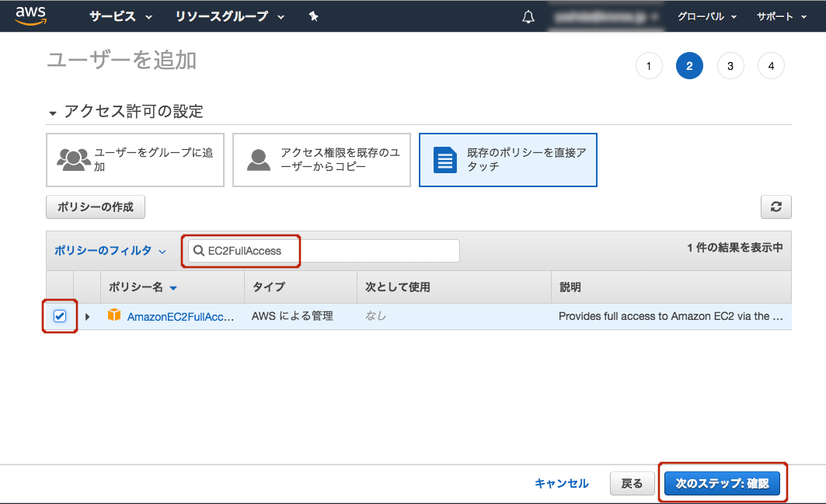Click the 戻る button
Screen dimensions: 826x504
(x=633, y=483)
